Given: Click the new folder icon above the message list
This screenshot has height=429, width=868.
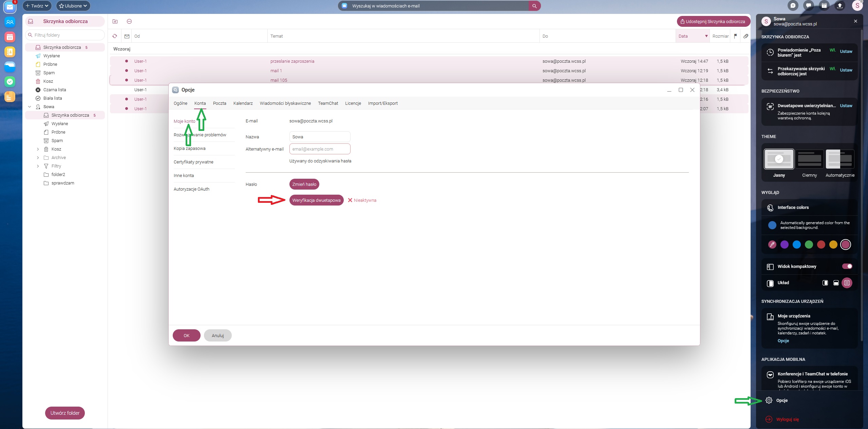Looking at the screenshot, I should pos(115,21).
